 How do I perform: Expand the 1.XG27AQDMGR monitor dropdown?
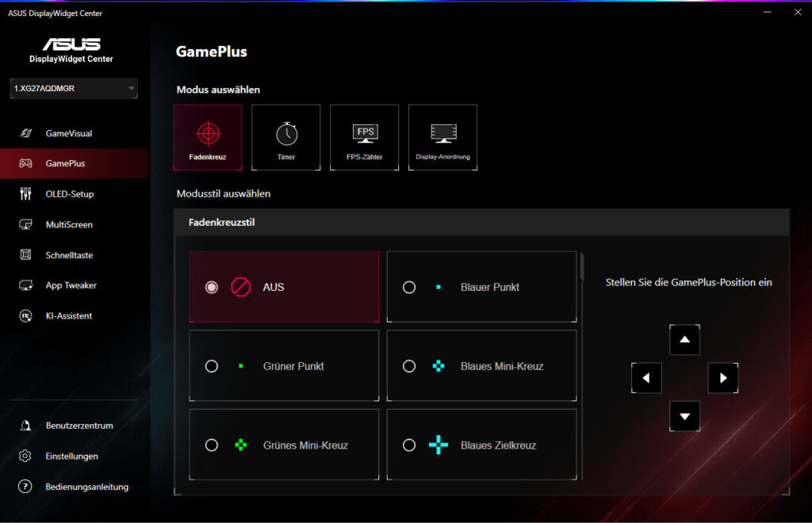[74, 89]
